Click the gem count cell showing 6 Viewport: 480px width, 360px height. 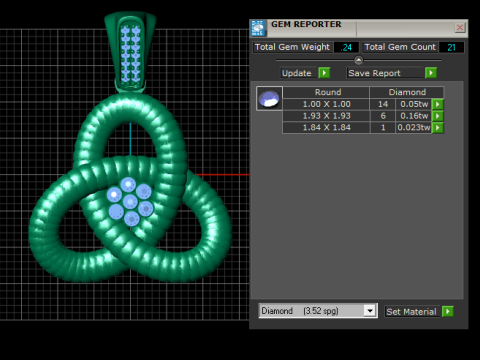(383, 116)
